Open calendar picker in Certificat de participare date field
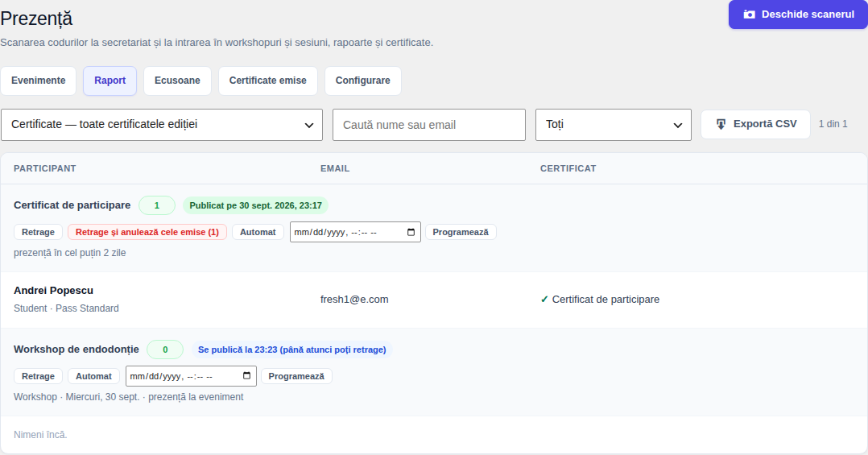 click(411, 232)
